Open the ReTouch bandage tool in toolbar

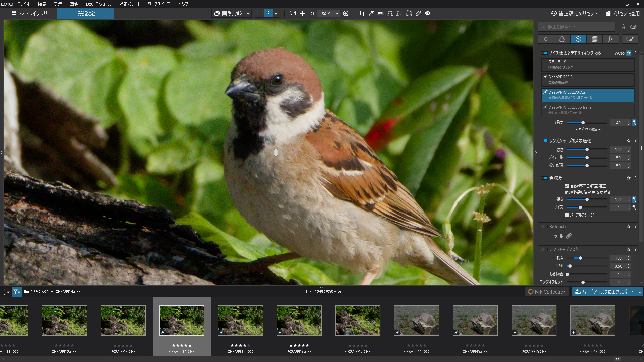(418, 13)
